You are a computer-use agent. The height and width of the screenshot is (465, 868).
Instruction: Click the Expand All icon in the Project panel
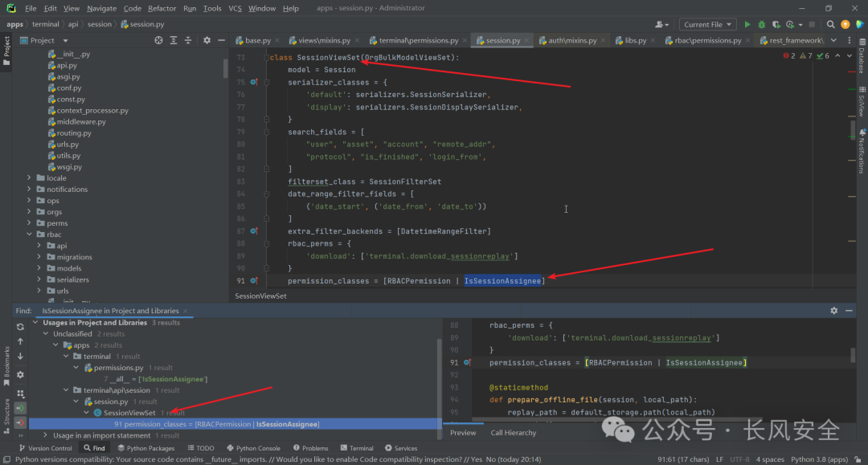pyautogui.click(x=174, y=40)
